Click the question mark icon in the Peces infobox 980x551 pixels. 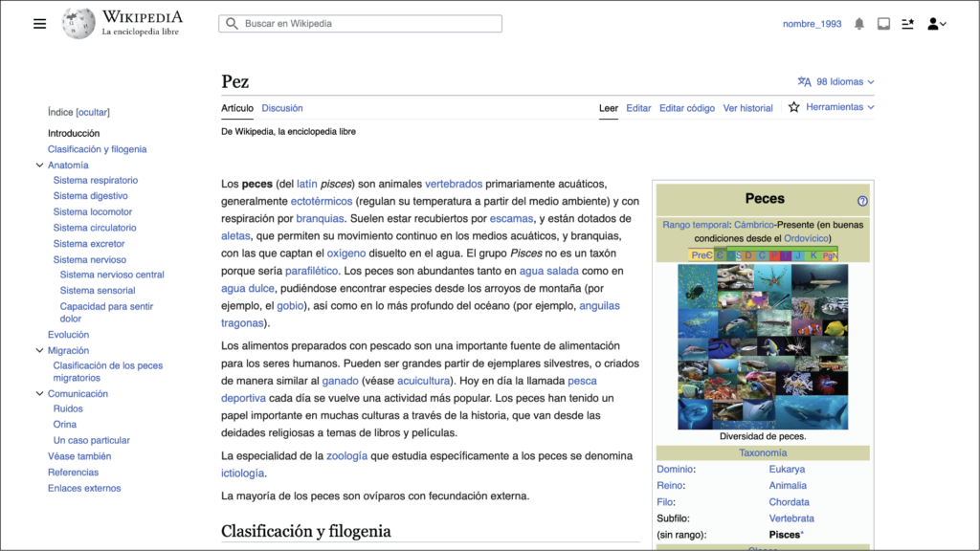click(x=862, y=199)
